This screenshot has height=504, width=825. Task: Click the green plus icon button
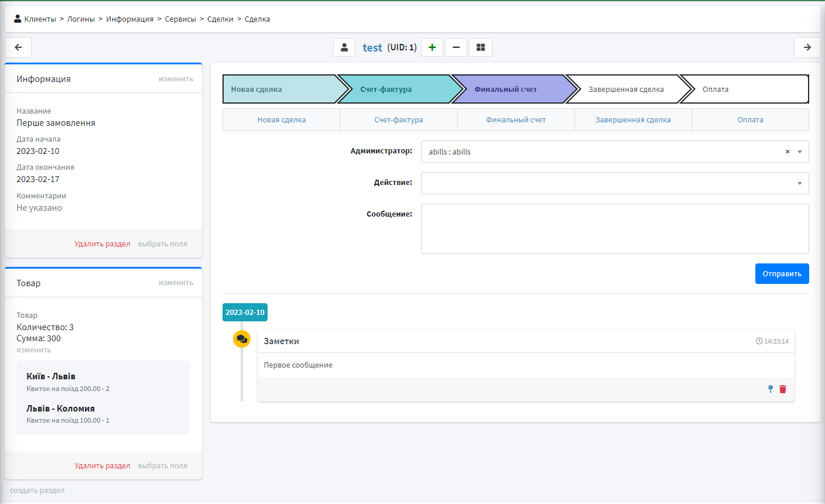432,47
